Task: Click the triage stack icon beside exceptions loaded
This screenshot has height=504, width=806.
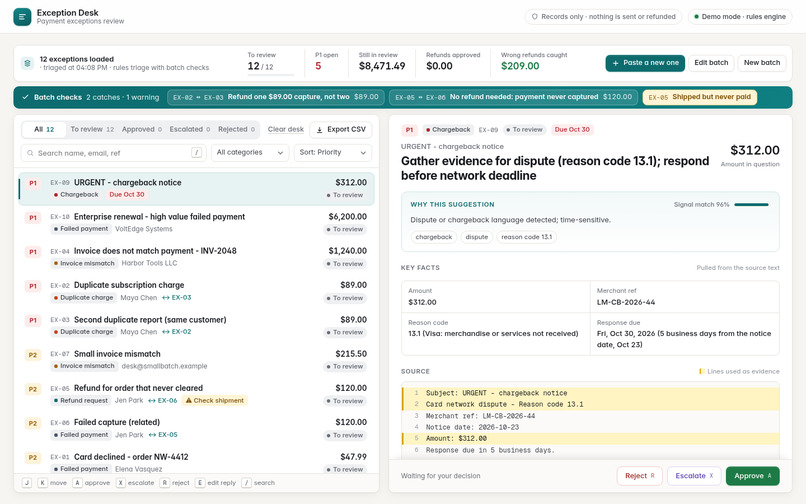Action: click(x=27, y=63)
